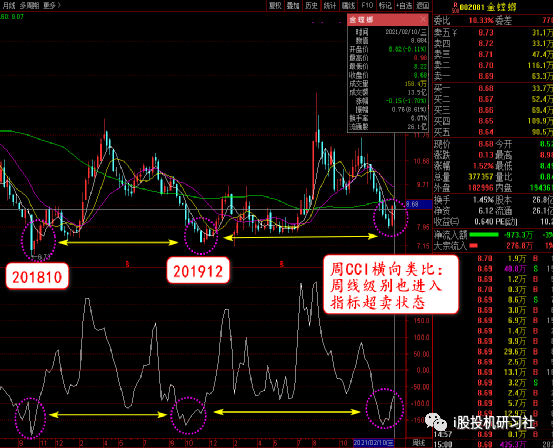Add stock via +自选 button
This screenshot has width=553, height=448.
(404, 5)
